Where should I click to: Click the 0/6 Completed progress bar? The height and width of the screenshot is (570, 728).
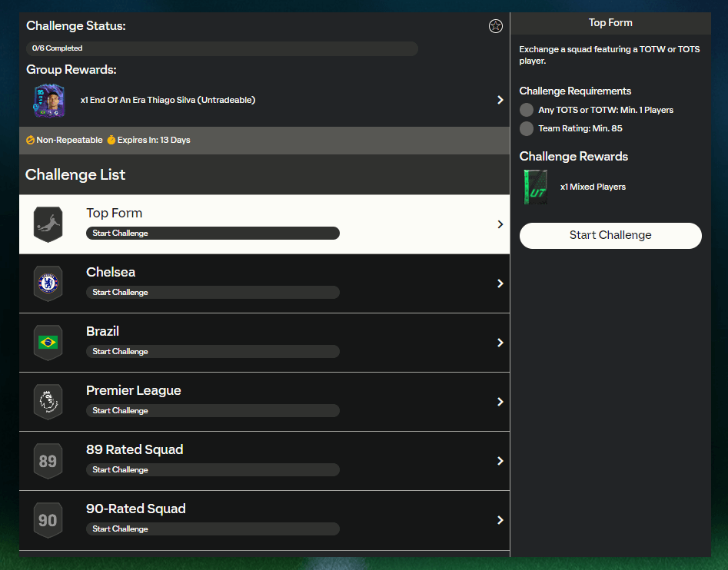[222, 48]
